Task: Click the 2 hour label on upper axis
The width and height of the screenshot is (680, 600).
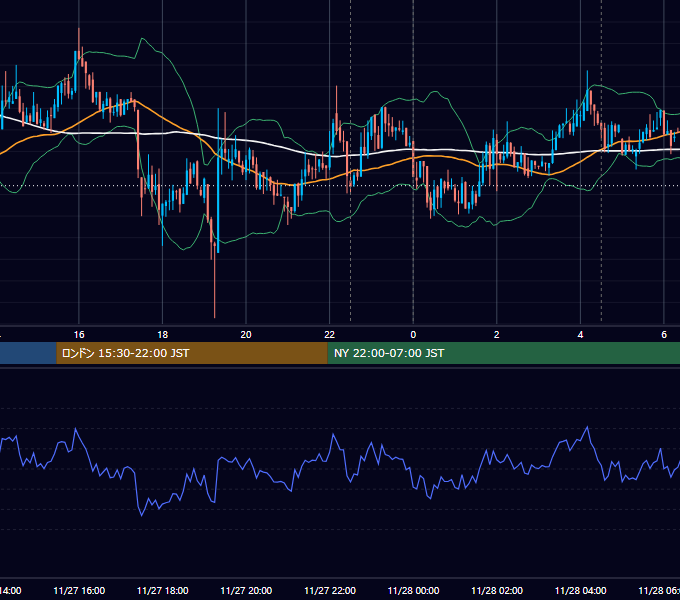Action: pos(497,335)
